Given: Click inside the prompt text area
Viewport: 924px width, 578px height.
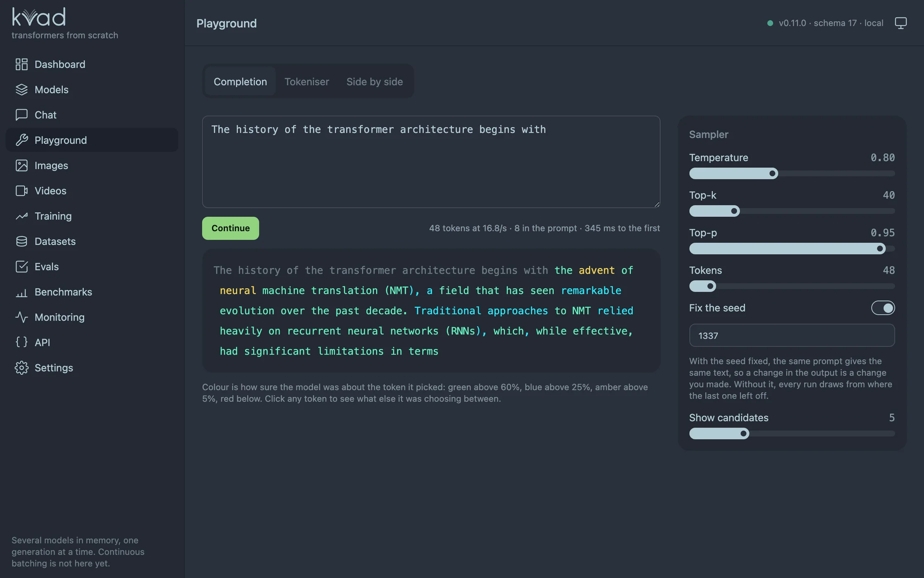Looking at the screenshot, I should 431,162.
